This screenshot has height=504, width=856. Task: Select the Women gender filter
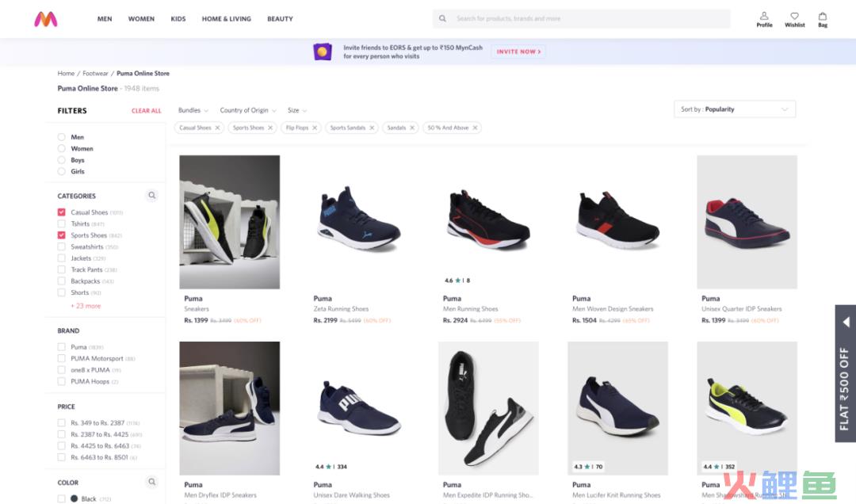coord(62,148)
